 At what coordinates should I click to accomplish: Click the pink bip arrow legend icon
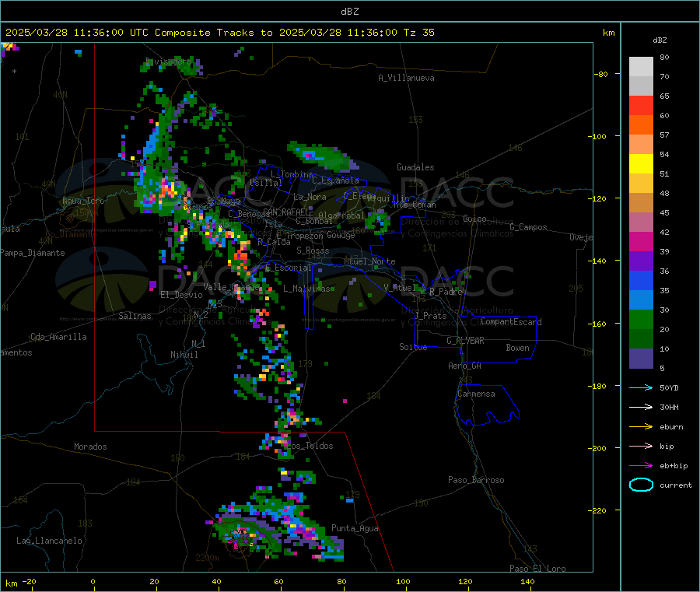641,446
